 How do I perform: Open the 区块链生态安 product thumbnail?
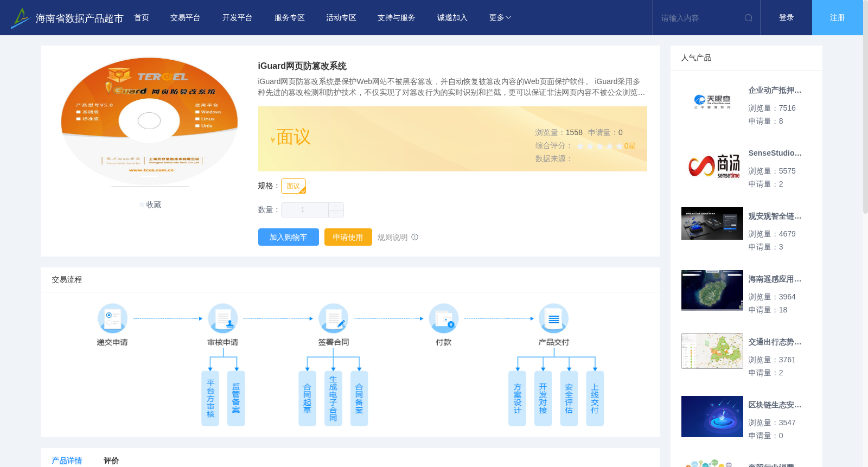(x=712, y=417)
